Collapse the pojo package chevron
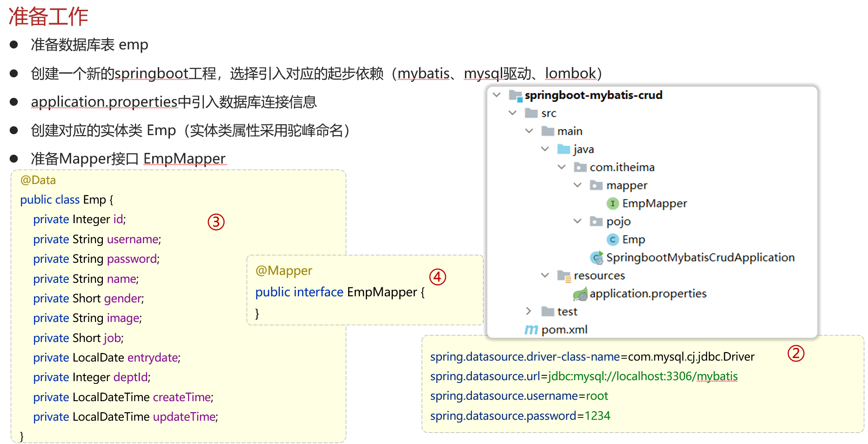The height and width of the screenshot is (444, 868). [x=578, y=221]
